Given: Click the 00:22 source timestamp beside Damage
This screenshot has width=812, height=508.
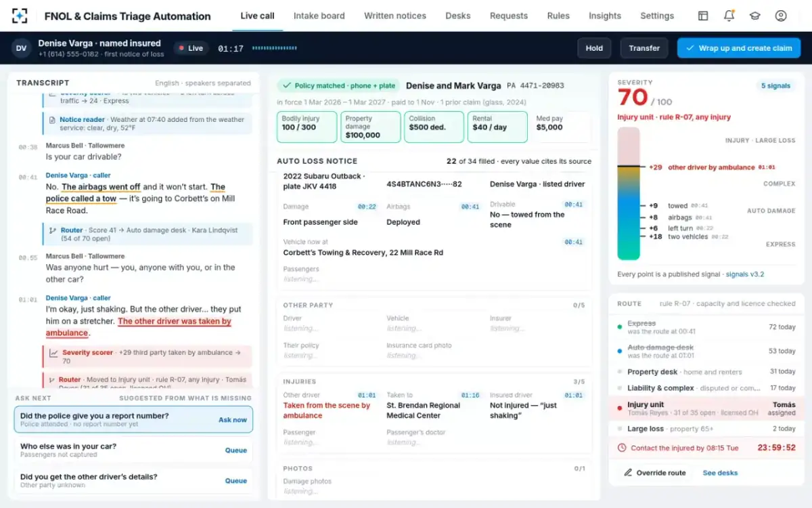Looking at the screenshot, I should click(367, 207).
